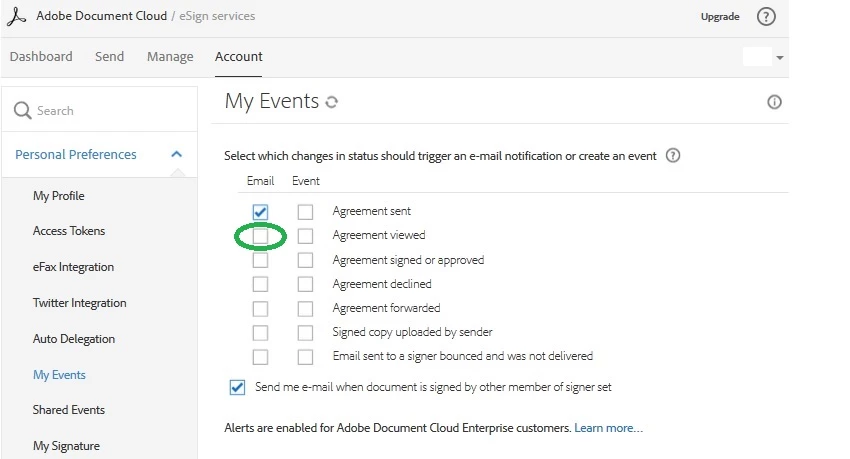Viewport: 850px width, 459px height.
Task: Open the user account dropdown arrow
Action: tap(780, 58)
